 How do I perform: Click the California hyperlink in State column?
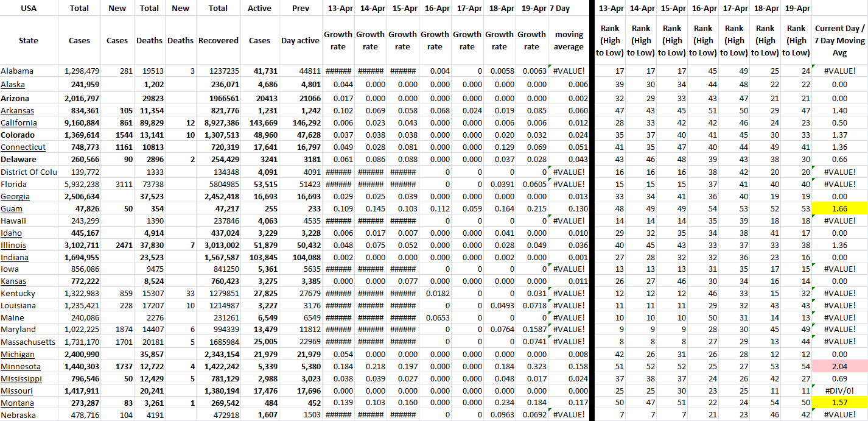point(17,122)
